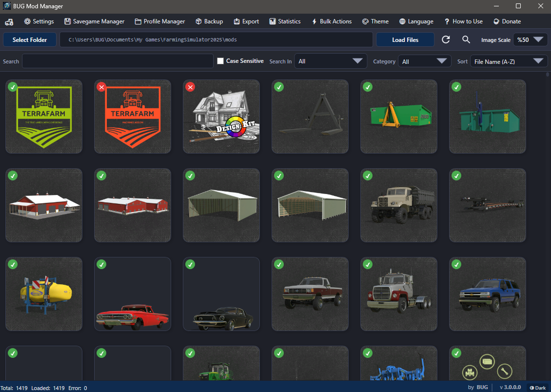Open the Savegame Manager menu
The image size is (551, 392).
(x=94, y=21)
